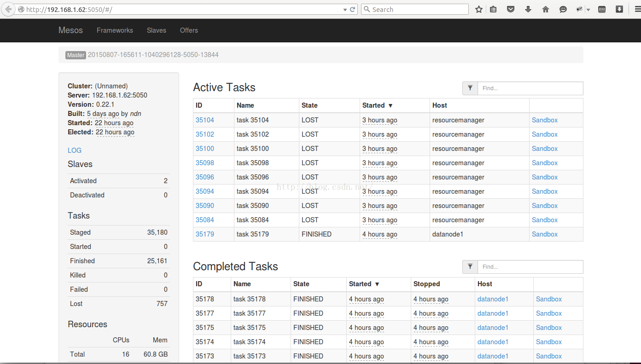641x364 pixels.
Task: Open Sandbox for active task 35179
Action: 545,234
